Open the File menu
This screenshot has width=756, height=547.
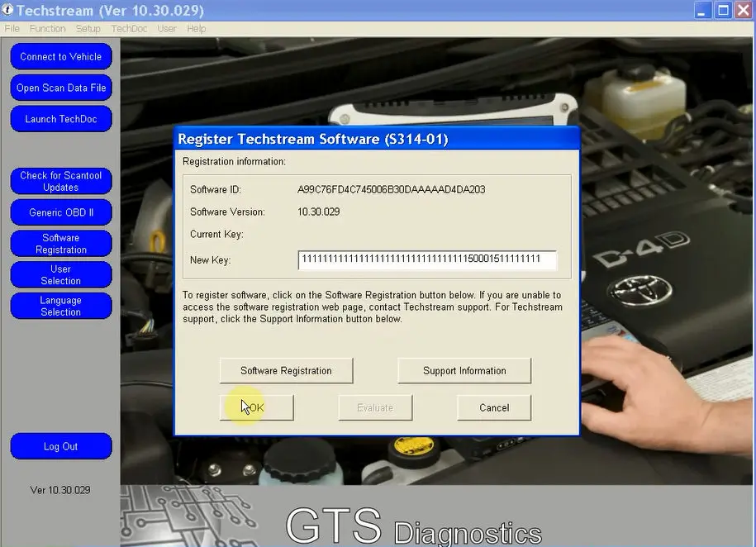coord(12,28)
